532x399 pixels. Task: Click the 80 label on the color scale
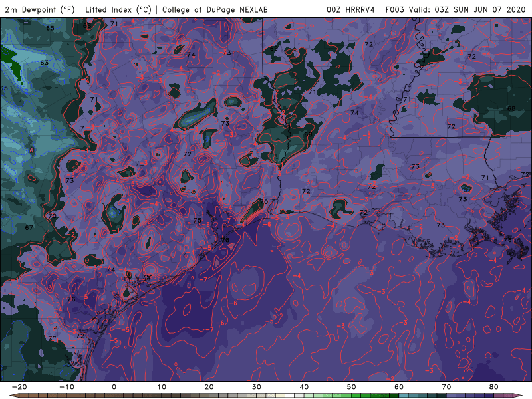[494, 387]
